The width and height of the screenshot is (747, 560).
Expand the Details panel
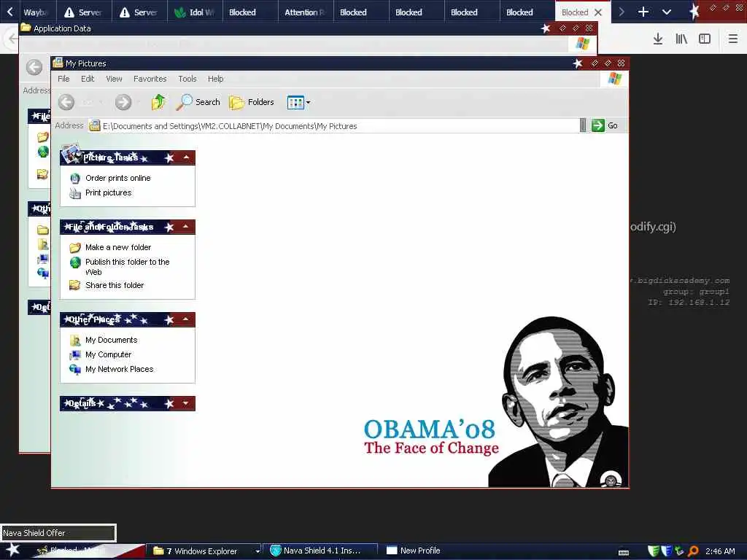tap(186, 403)
